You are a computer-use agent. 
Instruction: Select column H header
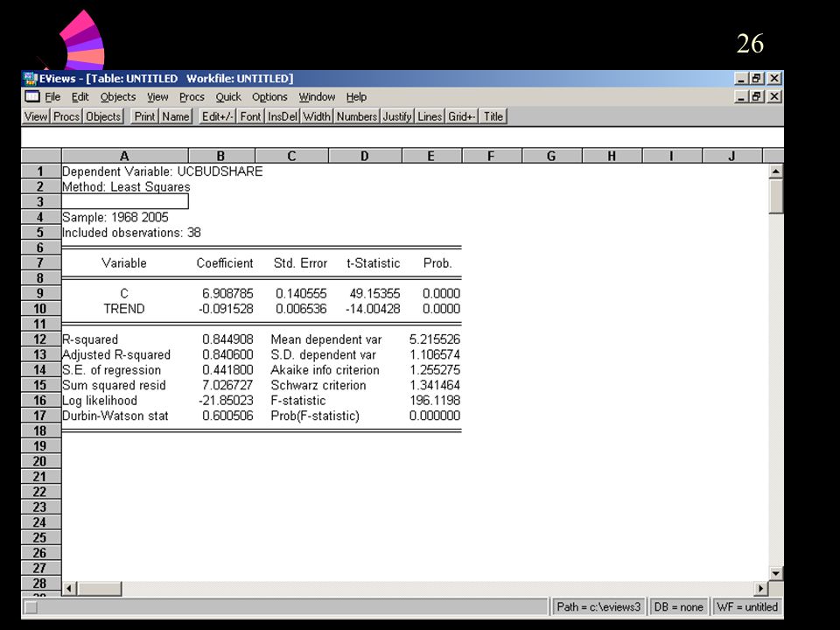point(612,156)
